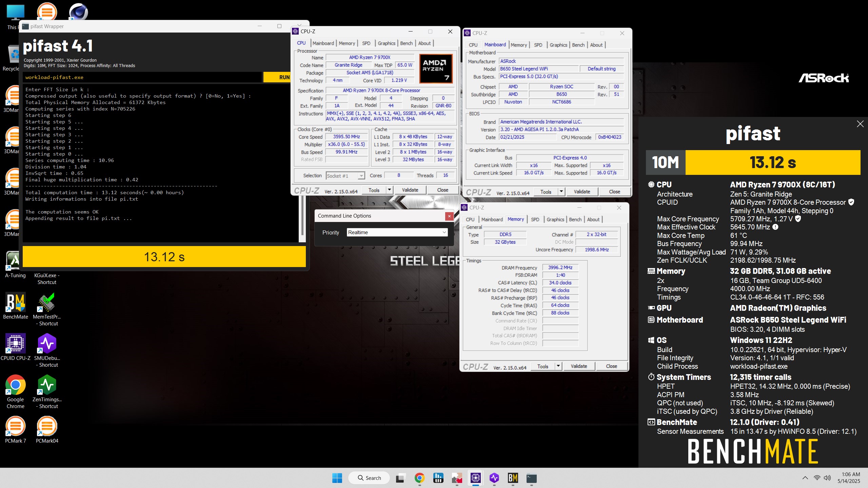Switch to Mainboard tab in first CPU-Z window
The height and width of the screenshot is (488, 868).
coord(323,43)
